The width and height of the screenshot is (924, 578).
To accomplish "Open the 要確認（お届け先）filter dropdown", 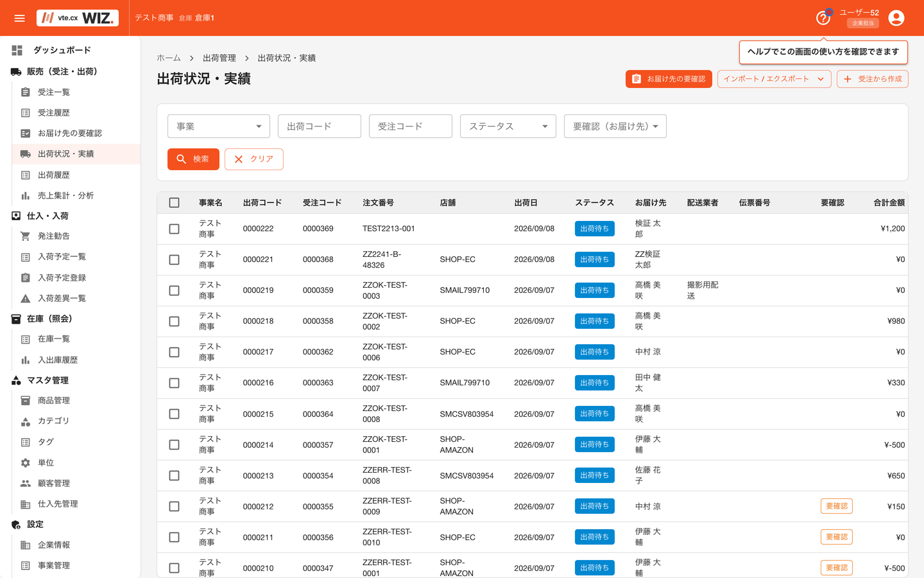I will coord(615,126).
